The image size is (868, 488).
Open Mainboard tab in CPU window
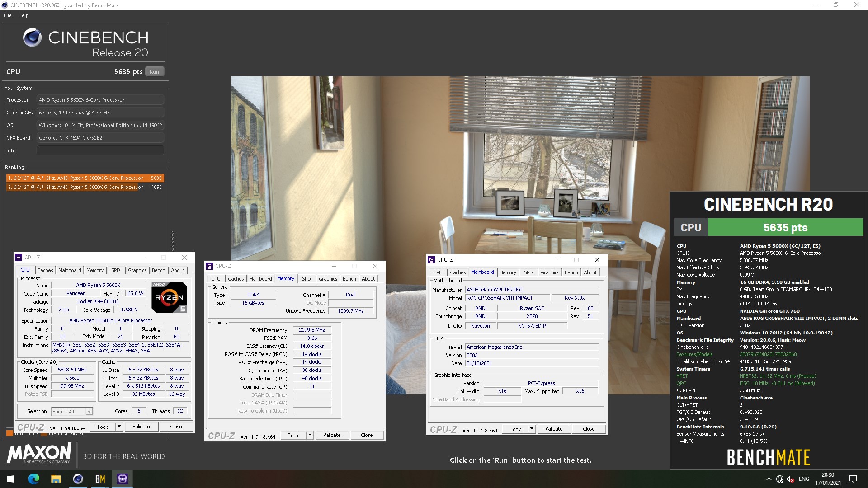pyautogui.click(x=70, y=270)
